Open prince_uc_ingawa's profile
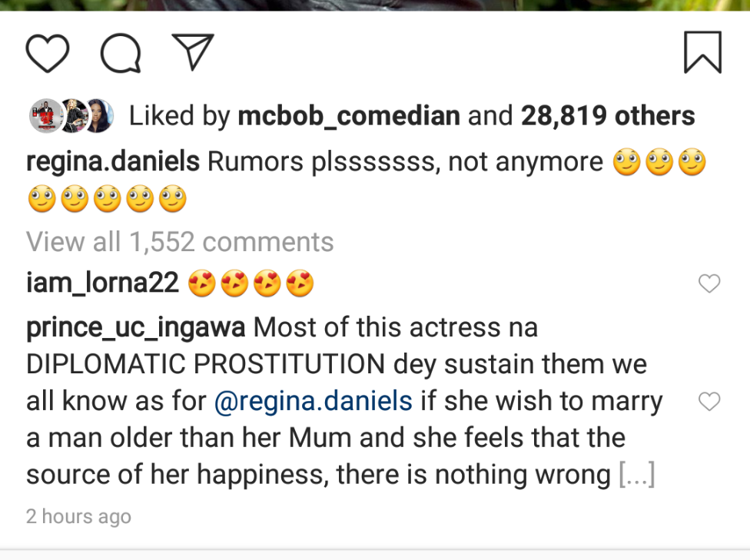750x560 pixels. click(x=136, y=328)
